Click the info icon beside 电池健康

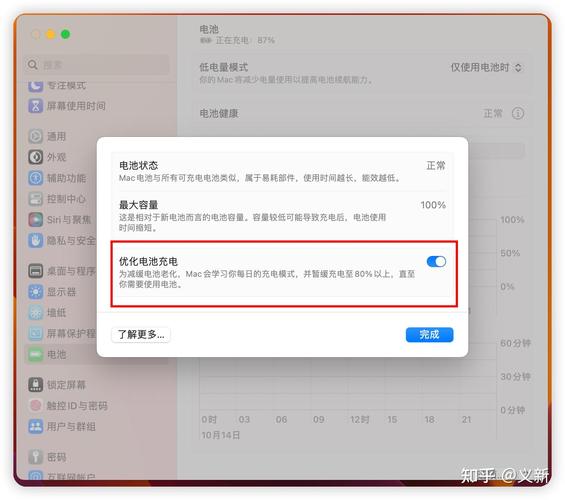[518, 113]
